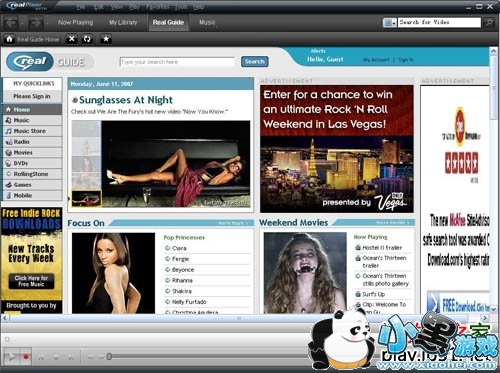The image size is (500, 373).
Task: Open Mobile in the sidebar
Action: tap(32, 195)
